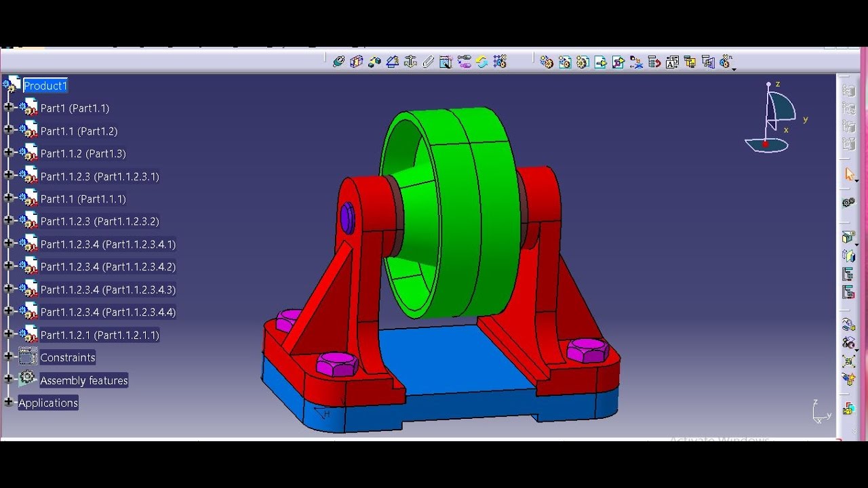Viewport: 868px width, 488px height.
Task: Expand the Constraints node
Action: click(x=9, y=357)
